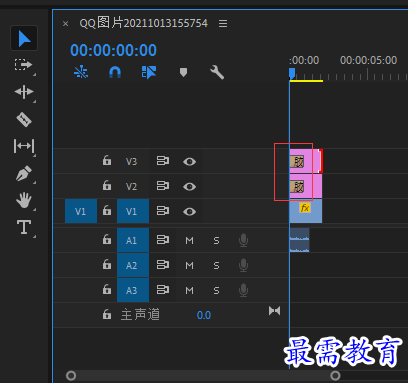
Task: Click master track output icon
Action: [x=274, y=311]
